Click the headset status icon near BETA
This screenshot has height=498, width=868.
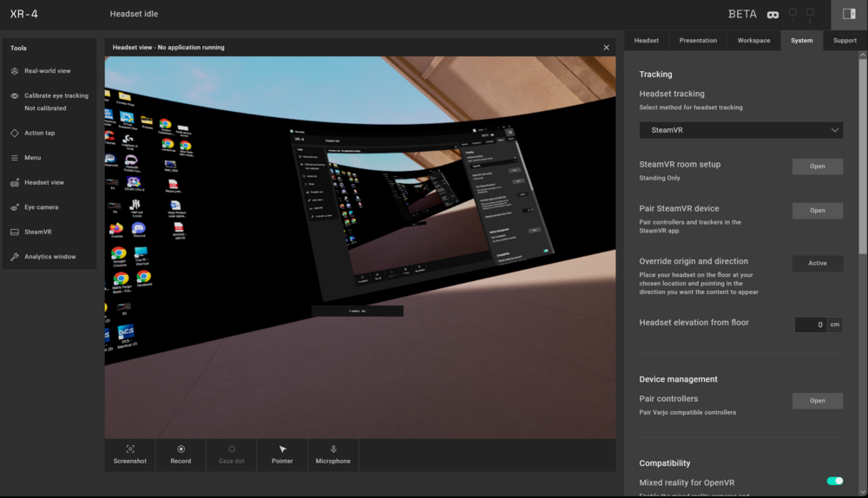773,15
